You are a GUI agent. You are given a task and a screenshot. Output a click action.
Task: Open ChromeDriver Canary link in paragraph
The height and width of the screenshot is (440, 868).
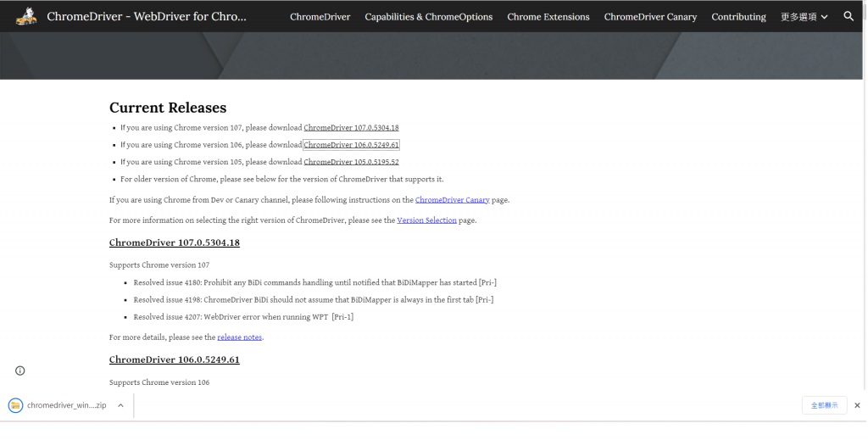click(x=453, y=200)
